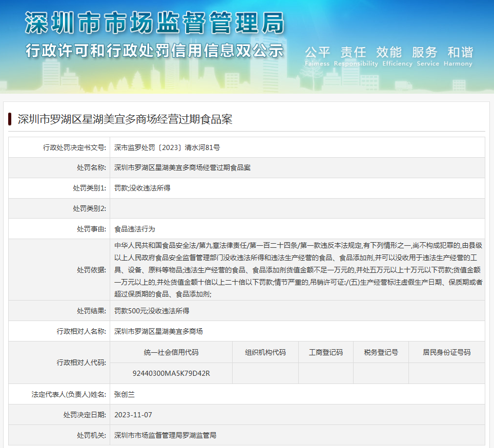Click the empty 处罚类别2 value cell
The image size is (494, 448).
coord(297,208)
